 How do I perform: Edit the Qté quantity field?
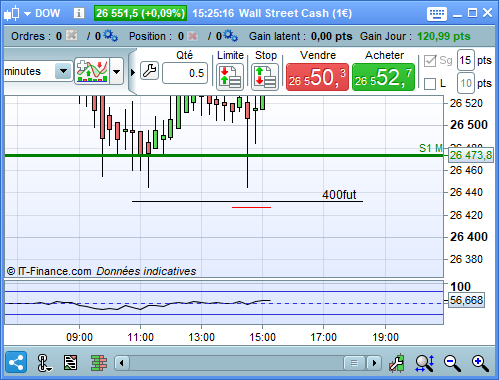[x=185, y=73]
